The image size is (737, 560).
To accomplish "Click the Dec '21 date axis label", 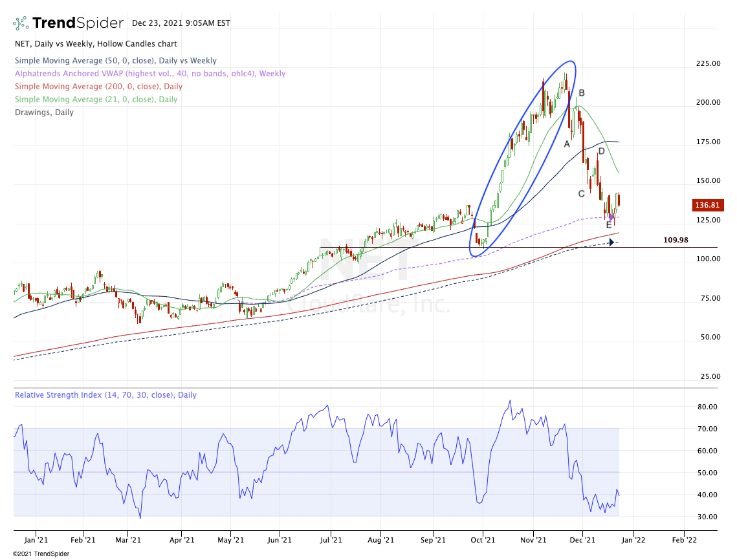I will pos(582,540).
